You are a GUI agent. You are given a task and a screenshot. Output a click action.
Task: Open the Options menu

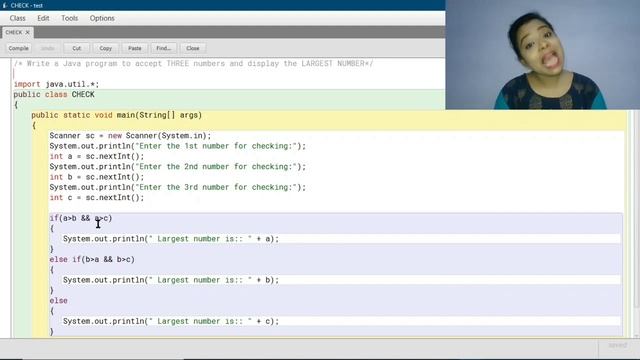(102, 18)
